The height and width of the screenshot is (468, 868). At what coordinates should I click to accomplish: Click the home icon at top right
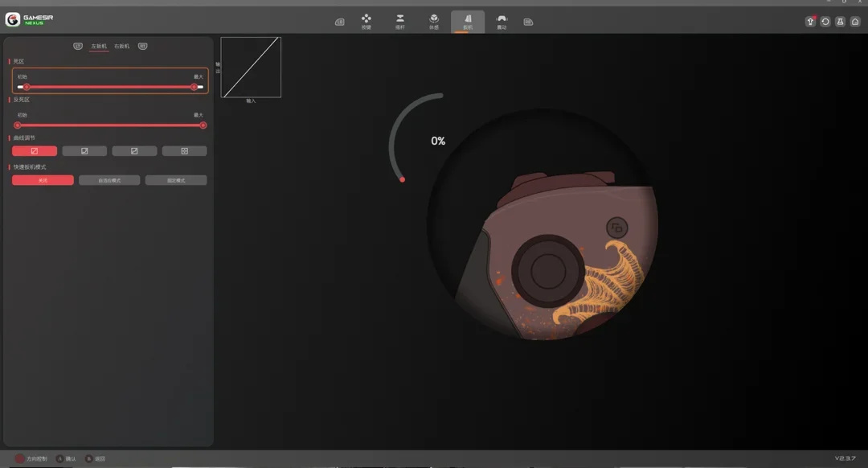[855, 22]
